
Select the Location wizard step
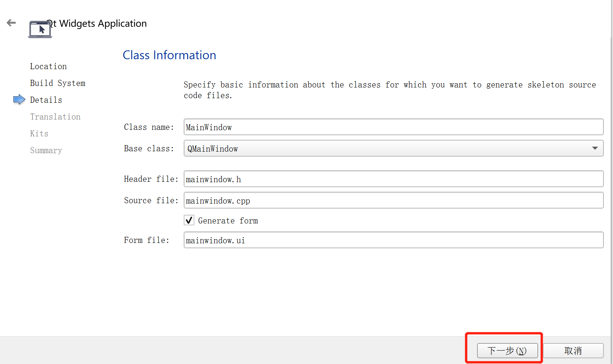click(x=49, y=66)
